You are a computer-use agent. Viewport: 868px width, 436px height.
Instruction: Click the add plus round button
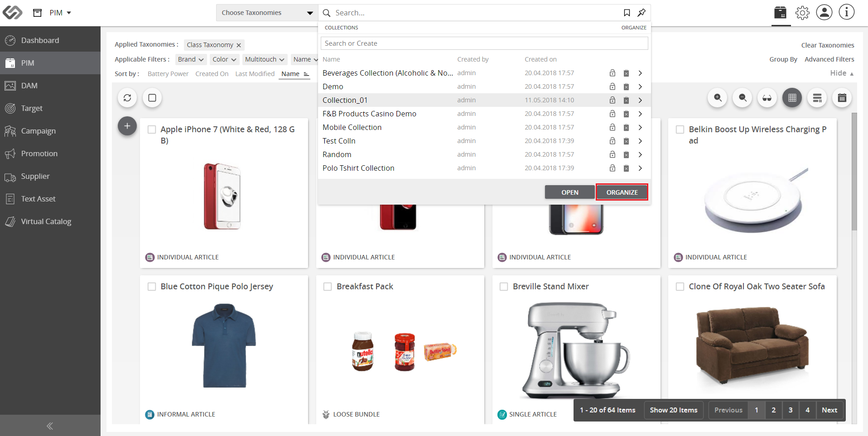pos(127,126)
